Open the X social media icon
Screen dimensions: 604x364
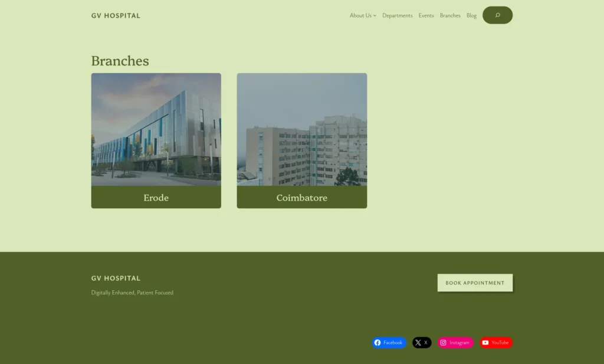pyautogui.click(x=418, y=343)
